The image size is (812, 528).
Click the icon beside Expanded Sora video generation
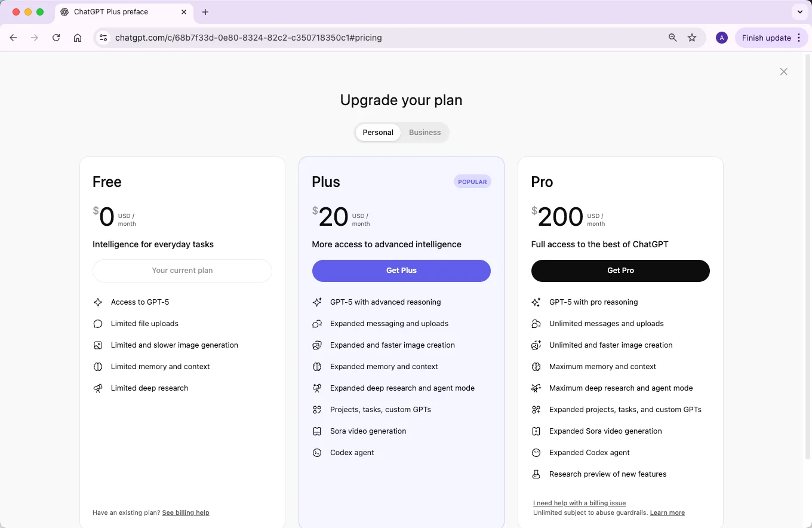536,431
